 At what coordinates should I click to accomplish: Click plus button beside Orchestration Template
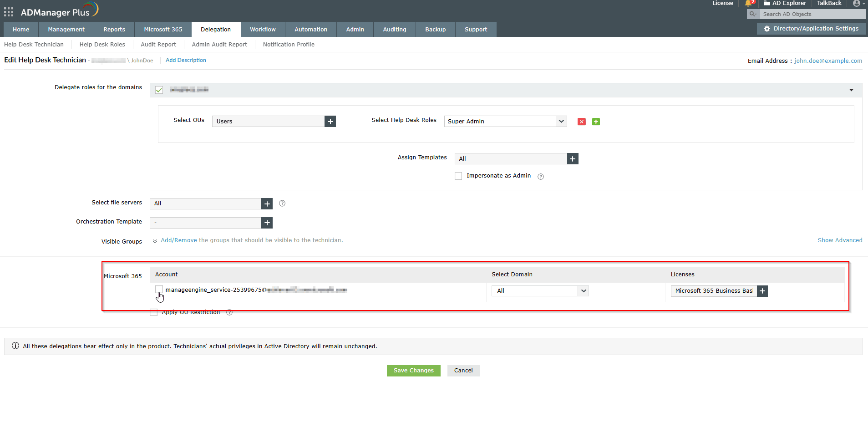tap(267, 223)
